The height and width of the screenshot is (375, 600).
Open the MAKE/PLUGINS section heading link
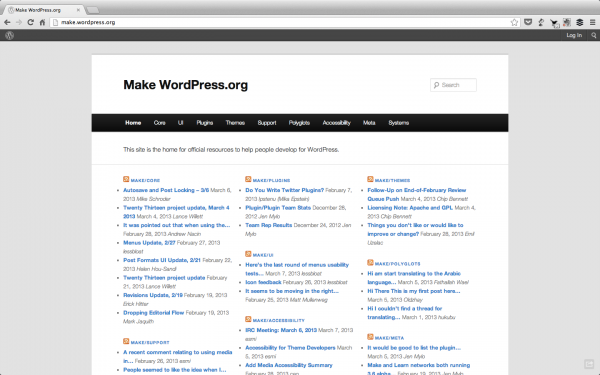(x=271, y=180)
